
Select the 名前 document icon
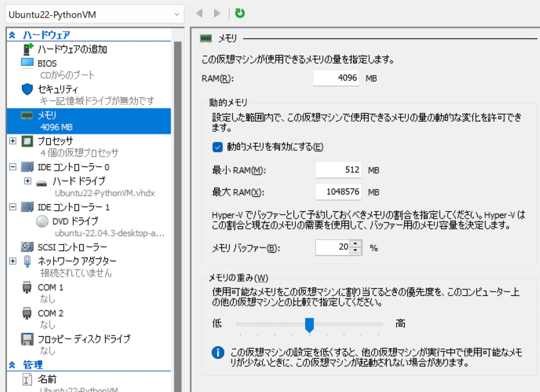pos(27,379)
